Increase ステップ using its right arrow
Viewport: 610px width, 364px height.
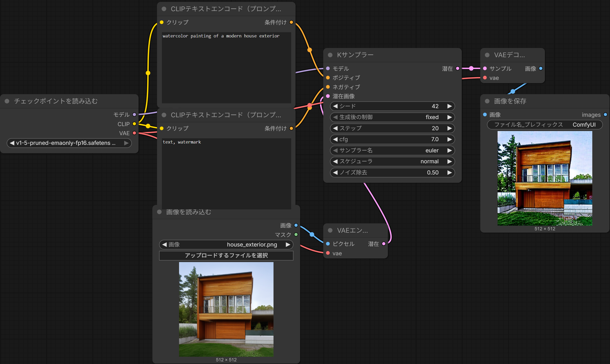coord(449,128)
